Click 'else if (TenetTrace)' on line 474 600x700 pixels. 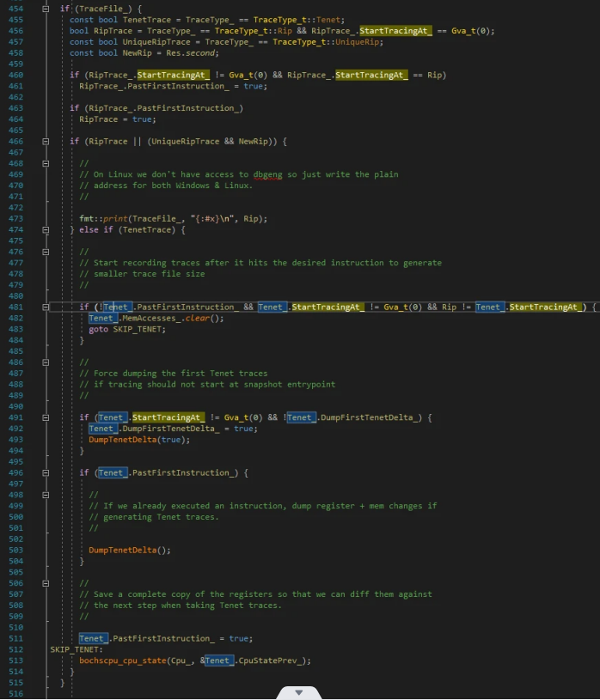click(127, 229)
